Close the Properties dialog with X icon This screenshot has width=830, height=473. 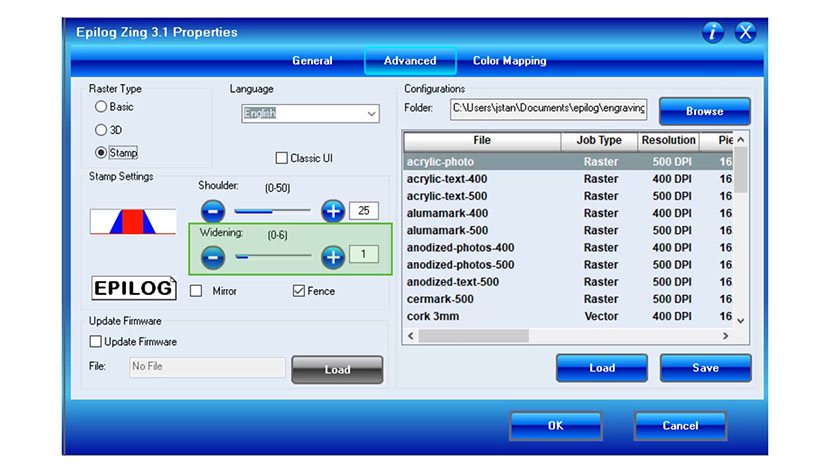745,32
